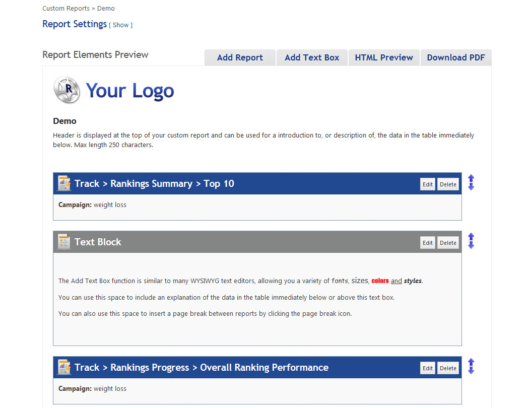Image resolution: width=532 pixels, height=408 pixels.
Task: Edit the Text Block element
Action: (428, 242)
